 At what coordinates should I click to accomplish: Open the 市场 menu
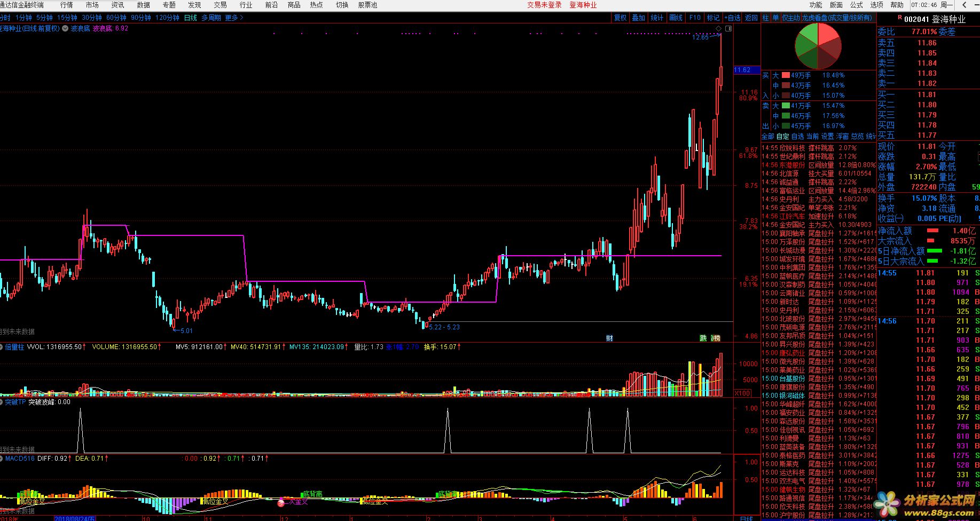(92, 5)
